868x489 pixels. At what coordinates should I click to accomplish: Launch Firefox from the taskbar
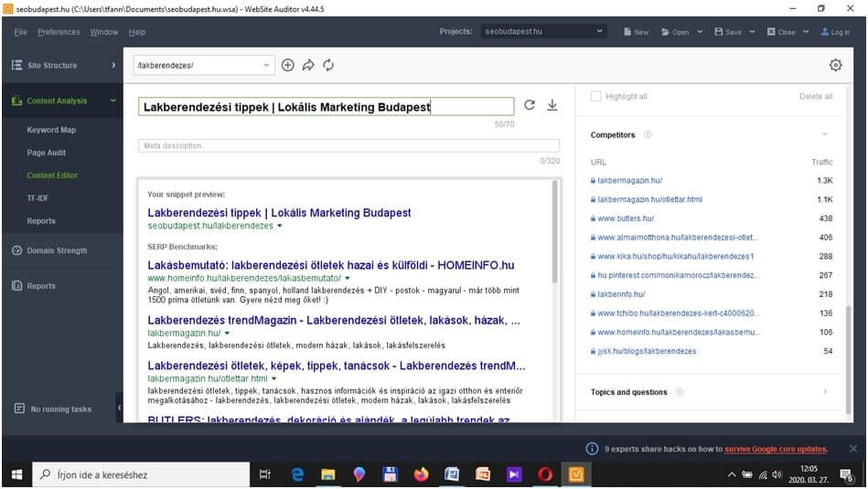coord(421,474)
